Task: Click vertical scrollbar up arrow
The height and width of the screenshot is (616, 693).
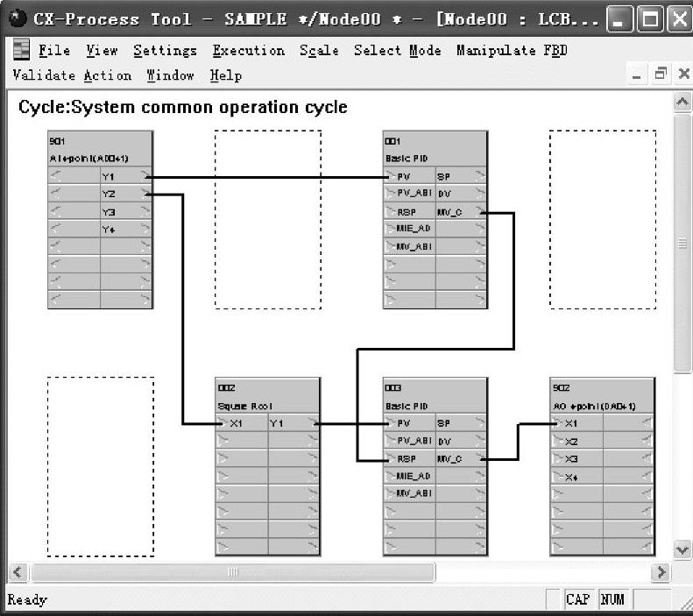Action: [682, 102]
